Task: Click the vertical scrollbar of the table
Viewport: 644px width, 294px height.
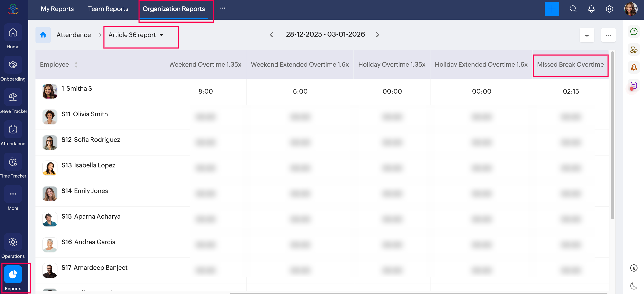Action: coord(612,135)
